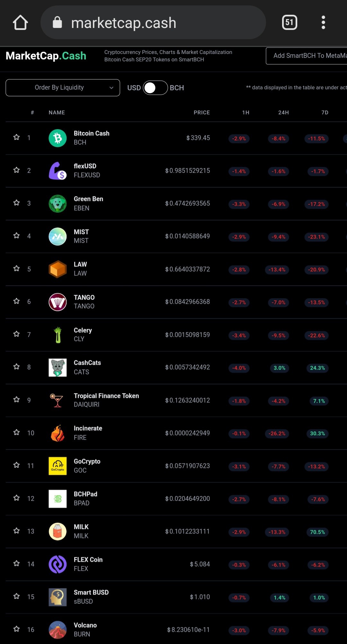This screenshot has height=644, width=347.
Task: Click the Incinerate FIRE flame logo
Action: click(58, 433)
